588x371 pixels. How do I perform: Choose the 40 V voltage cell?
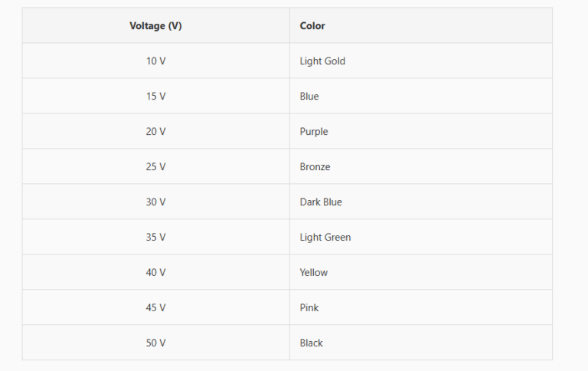[155, 273]
